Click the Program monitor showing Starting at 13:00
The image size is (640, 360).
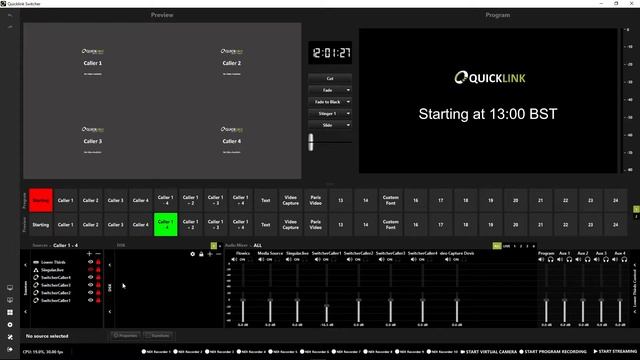pos(488,100)
